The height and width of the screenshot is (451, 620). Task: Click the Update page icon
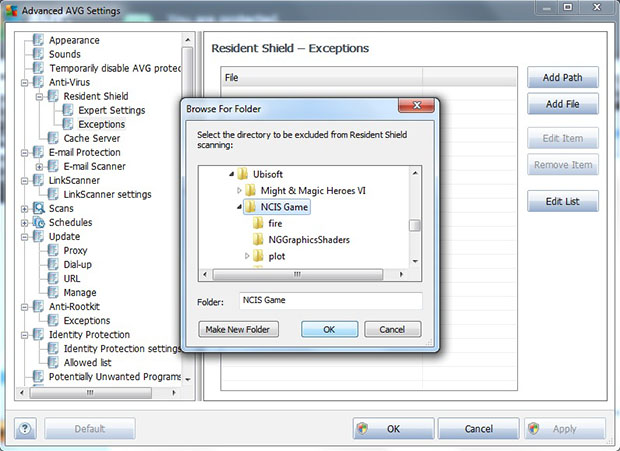38,236
